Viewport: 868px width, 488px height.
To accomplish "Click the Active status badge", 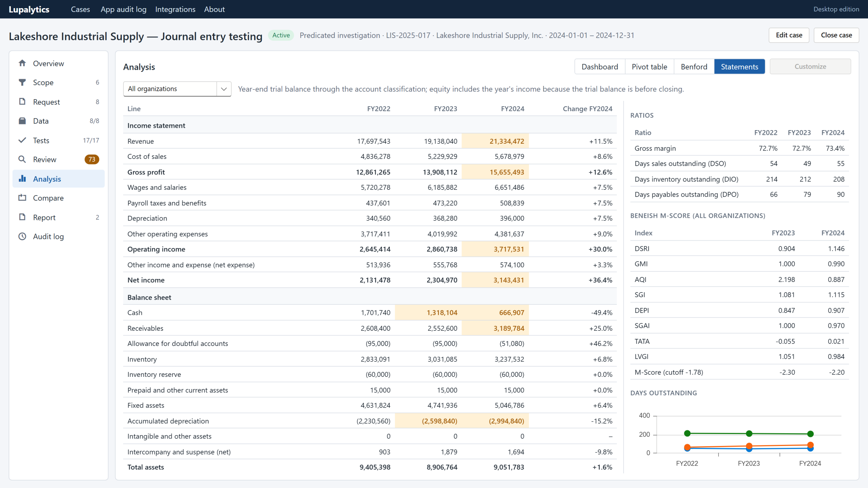I will [281, 35].
